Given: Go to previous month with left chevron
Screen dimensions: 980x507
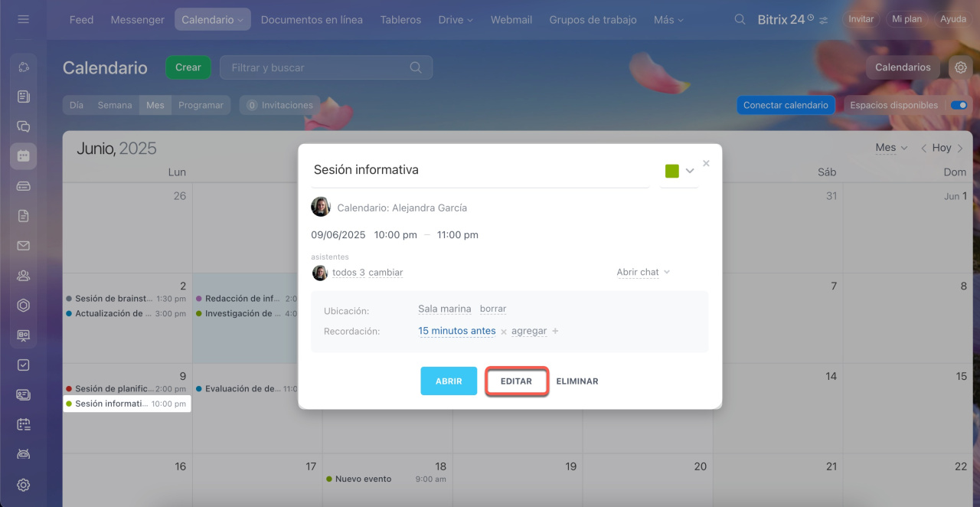Looking at the screenshot, I should pyautogui.click(x=923, y=148).
